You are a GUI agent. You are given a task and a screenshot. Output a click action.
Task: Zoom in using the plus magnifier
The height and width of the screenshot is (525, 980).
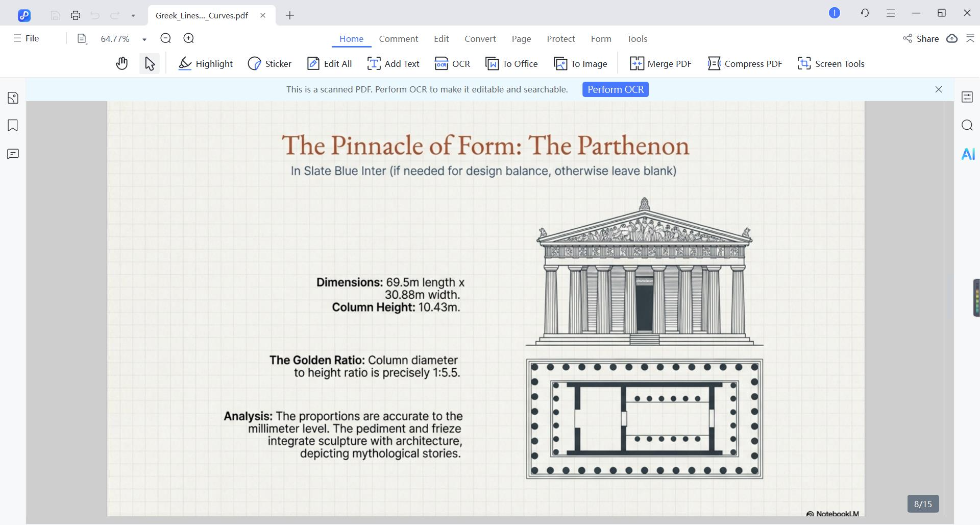188,39
